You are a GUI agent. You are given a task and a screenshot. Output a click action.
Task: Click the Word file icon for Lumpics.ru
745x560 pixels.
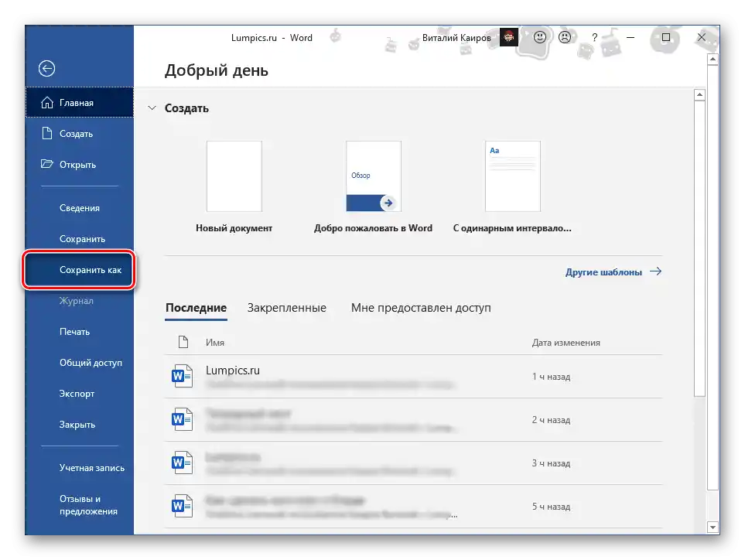coord(182,376)
